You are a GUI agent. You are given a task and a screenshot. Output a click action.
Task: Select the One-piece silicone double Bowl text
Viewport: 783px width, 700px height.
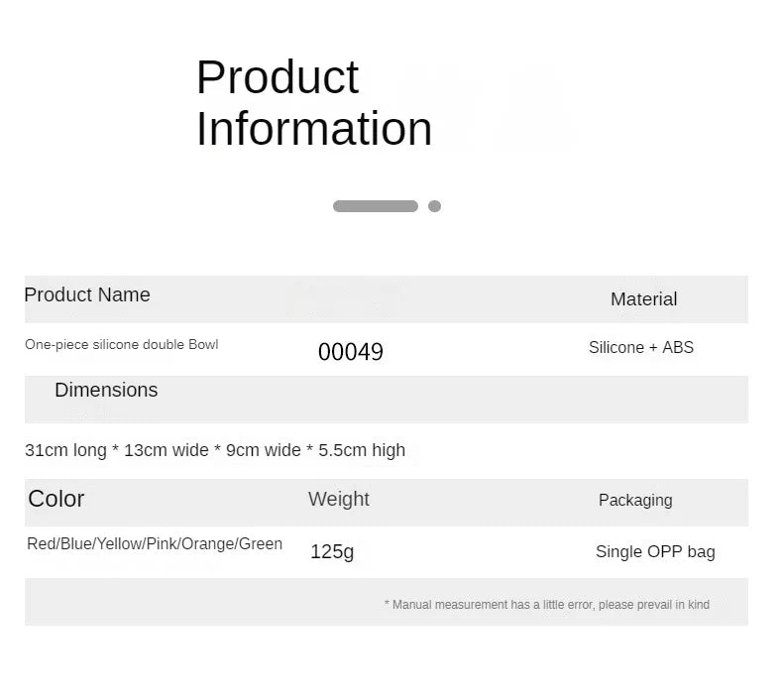click(x=122, y=345)
